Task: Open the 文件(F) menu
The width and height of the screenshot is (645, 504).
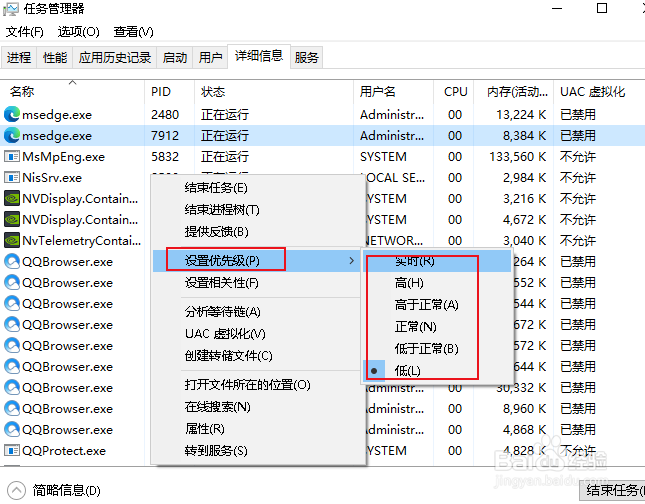Action: (x=25, y=32)
